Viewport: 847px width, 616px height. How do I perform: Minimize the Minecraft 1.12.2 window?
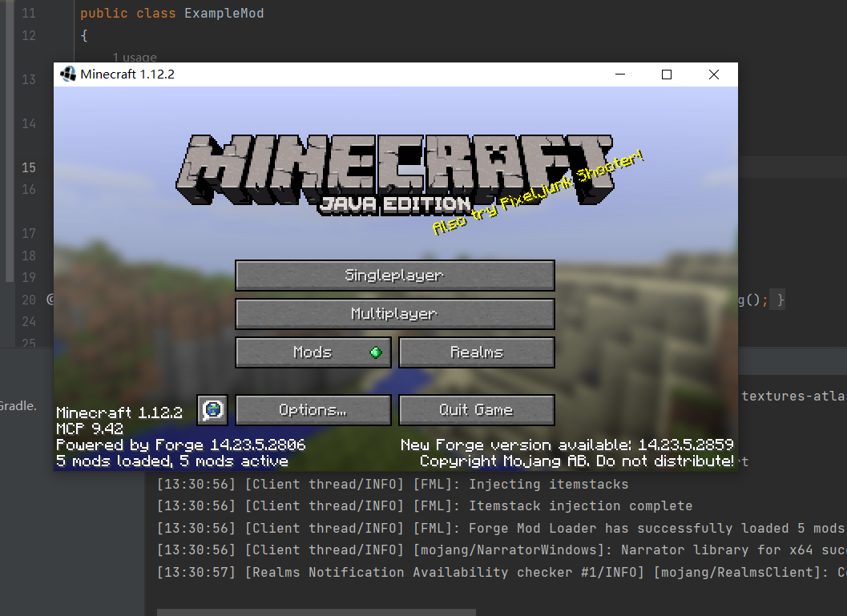(620, 74)
